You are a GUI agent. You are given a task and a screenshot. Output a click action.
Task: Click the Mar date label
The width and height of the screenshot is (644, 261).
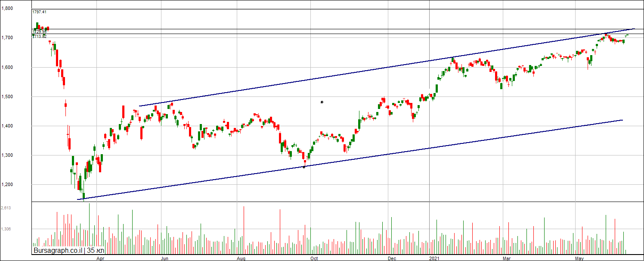pos(507,258)
